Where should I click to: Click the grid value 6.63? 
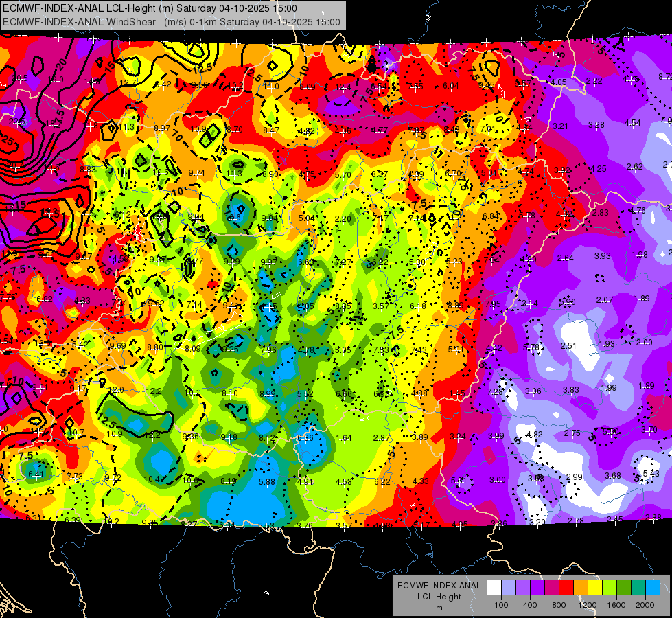tap(306, 262)
